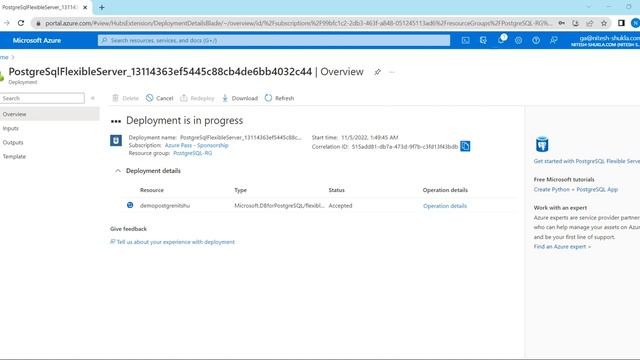This screenshot has width=640, height=360.
Task: Open the feedback icon in header
Action: 553,40
